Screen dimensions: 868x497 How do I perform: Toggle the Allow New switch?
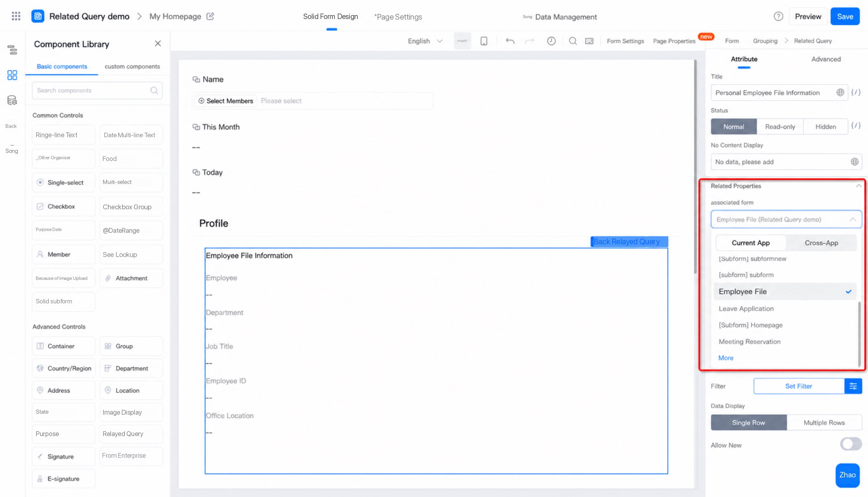click(851, 444)
